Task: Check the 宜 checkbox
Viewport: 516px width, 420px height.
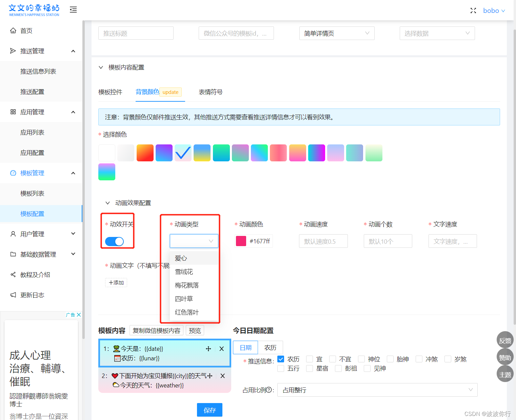Action: [310, 359]
